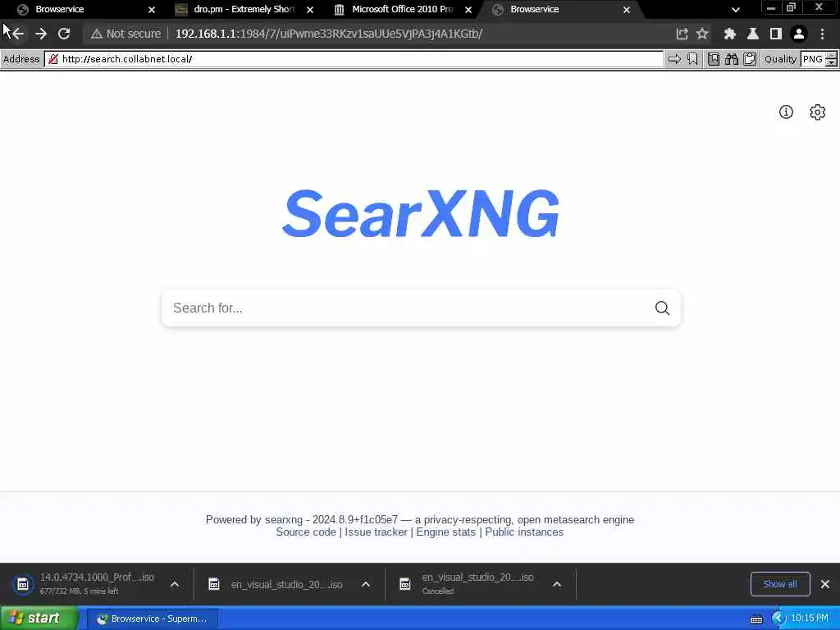Image resolution: width=840 pixels, height=630 pixels.
Task: Increase Quality with the stepper up arrow
Action: click(831, 55)
